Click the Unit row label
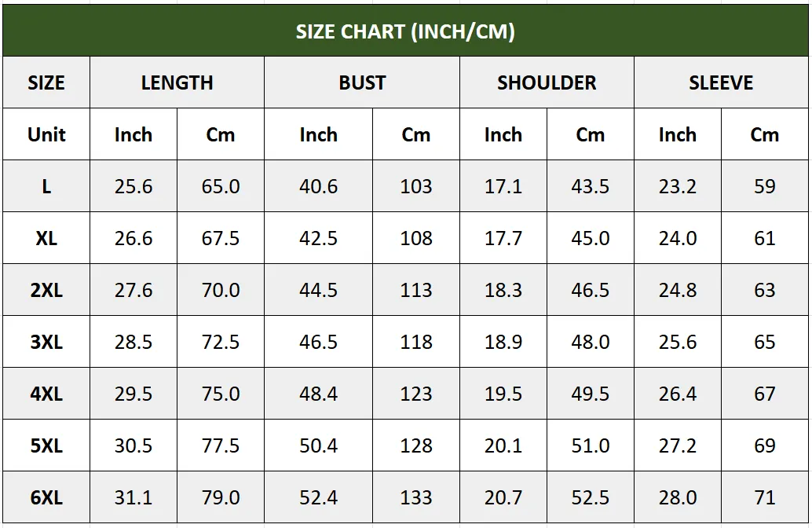Image resolution: width=812 pixels, height=528 pixels. (x=46, y=134)
